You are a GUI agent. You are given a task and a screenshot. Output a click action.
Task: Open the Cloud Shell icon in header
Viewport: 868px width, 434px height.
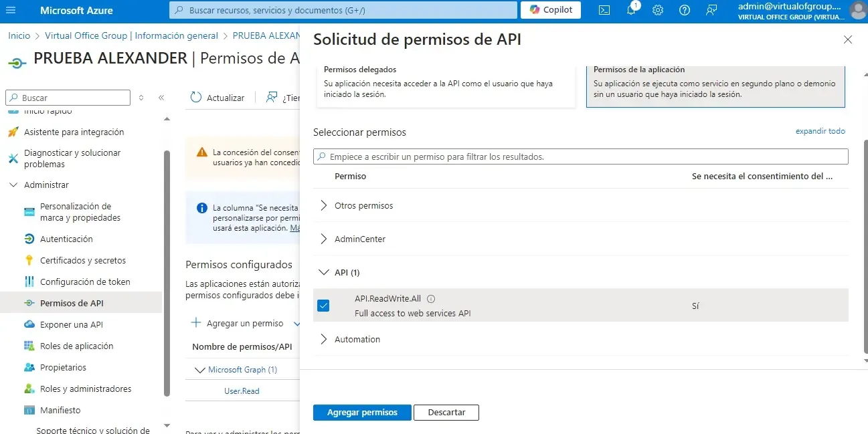tap(604, 10)
